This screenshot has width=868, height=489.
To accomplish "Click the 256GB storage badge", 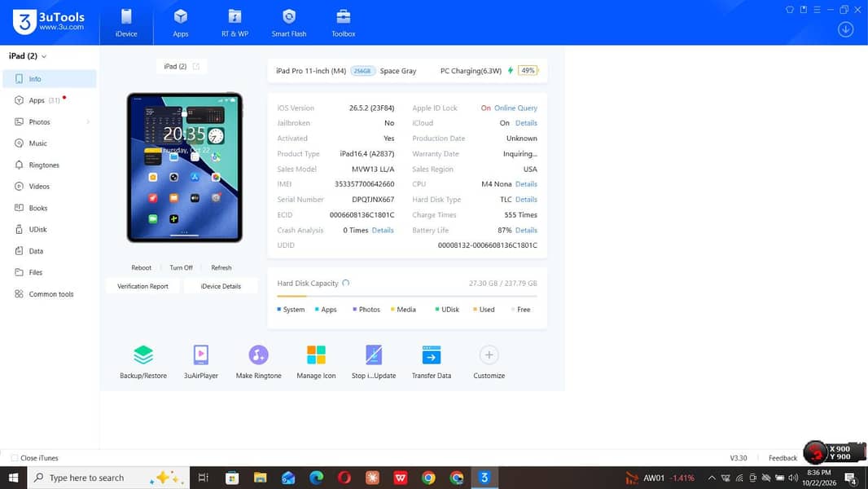I will click(362, 71).
